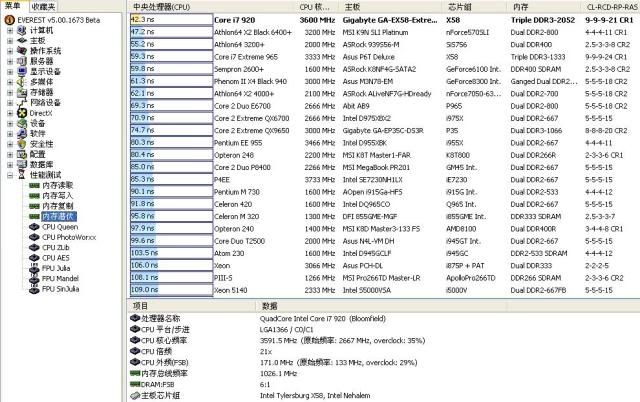Click the 内存读取 memory read icon

(x=35, y=184)
